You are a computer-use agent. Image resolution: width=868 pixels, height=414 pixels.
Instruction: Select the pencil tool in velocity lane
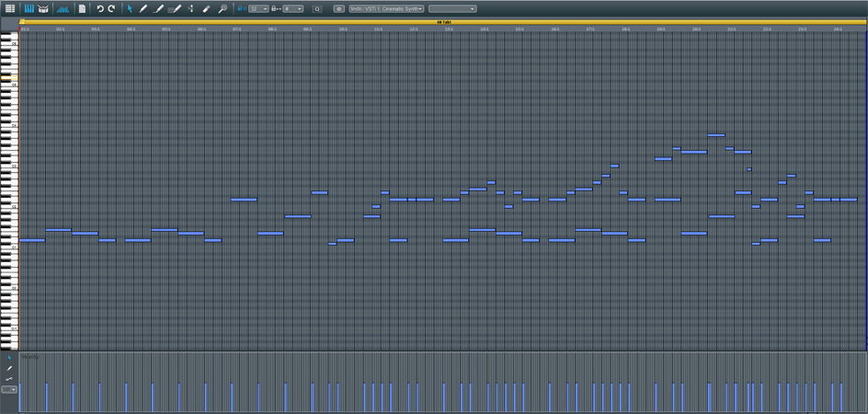pyautogui.click(x=9, y=368)
